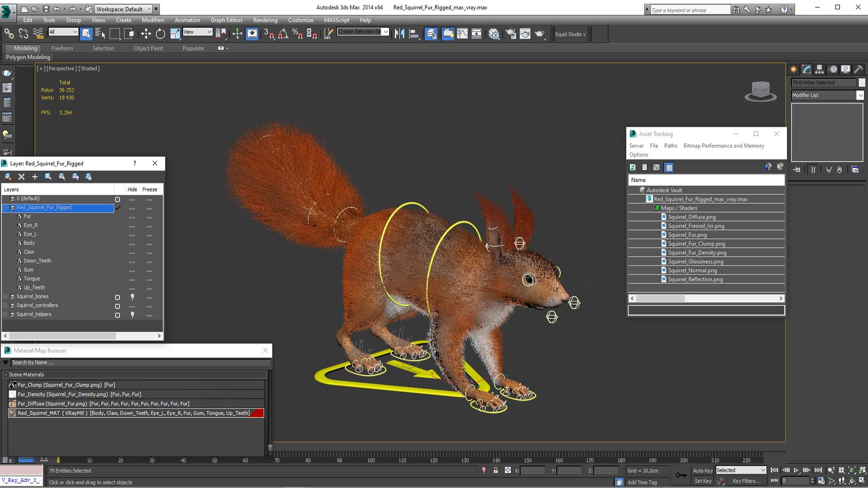The height and width of the screenshot is (488, 868).
Task: Tick the box beside 0 (default) layer
Action: (x=118, y=199)
